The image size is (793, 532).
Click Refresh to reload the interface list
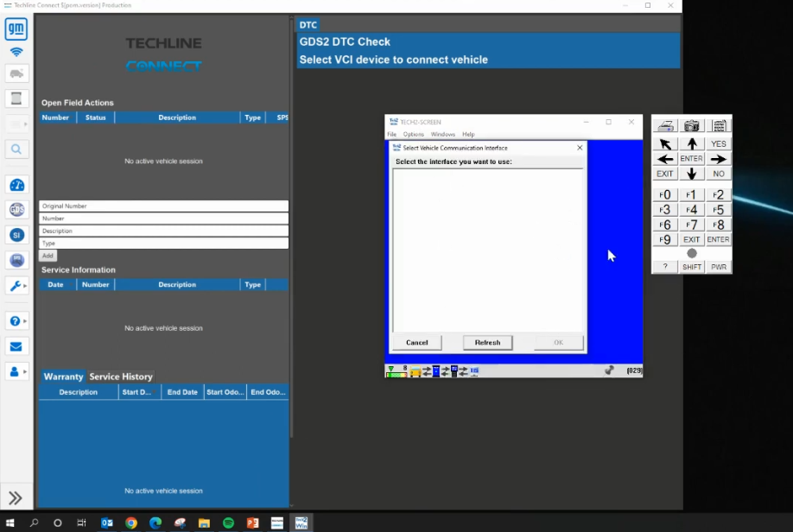(487, 343)
